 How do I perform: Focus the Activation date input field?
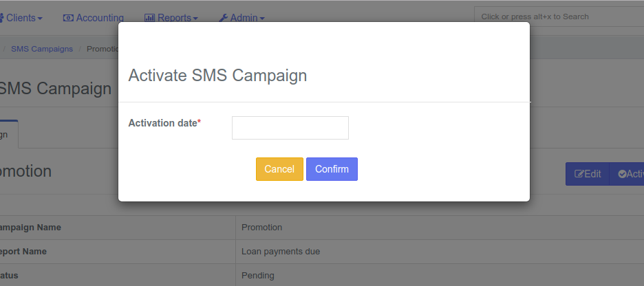[290, 128]
